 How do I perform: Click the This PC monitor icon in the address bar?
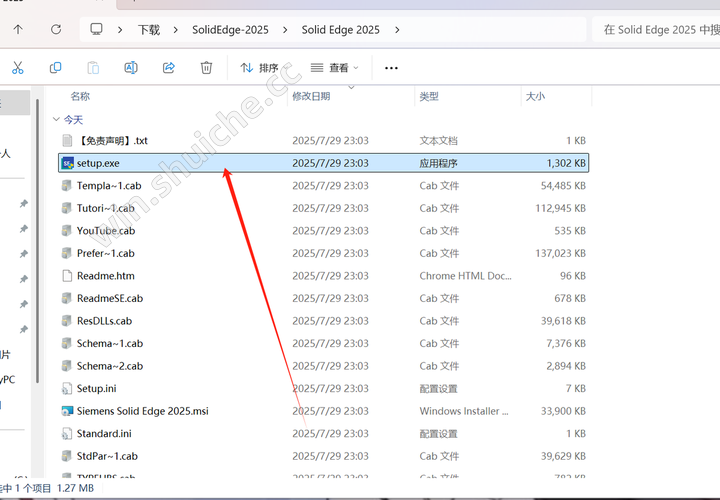96,29
